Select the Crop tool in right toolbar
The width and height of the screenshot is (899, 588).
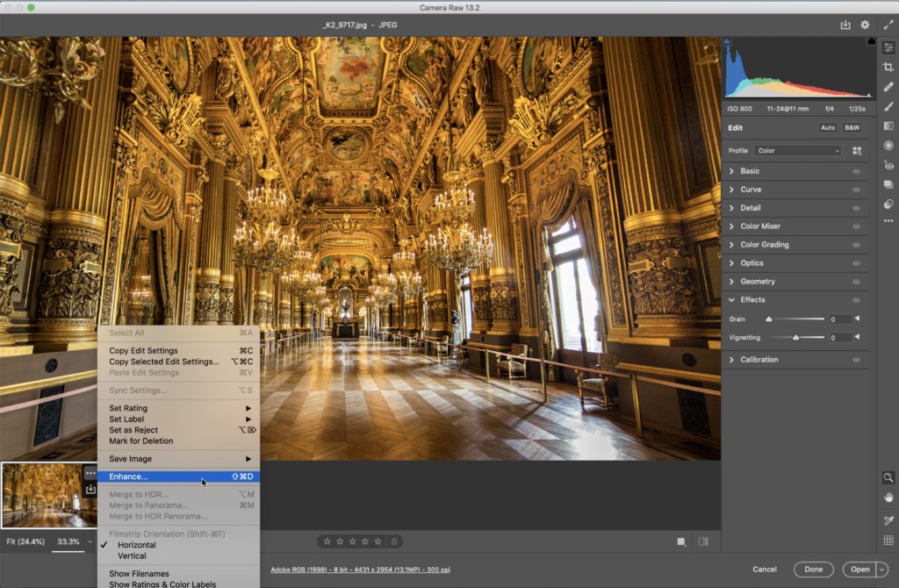click(888, 68)
